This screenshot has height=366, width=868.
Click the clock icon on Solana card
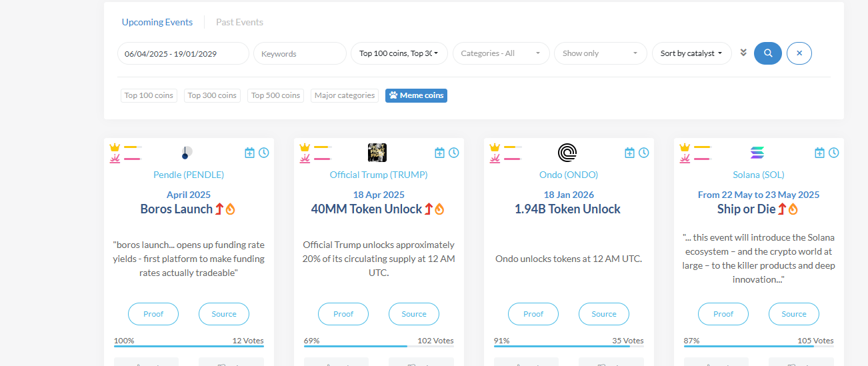click(x=834, y=153)
